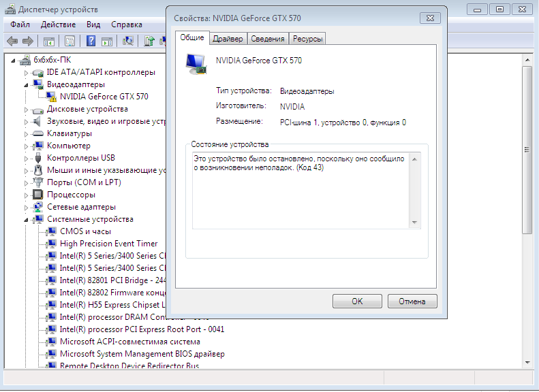539x392 pixels.
Task: Click the Back arrow in Device Manager toolbar
Action: point(12,42)
